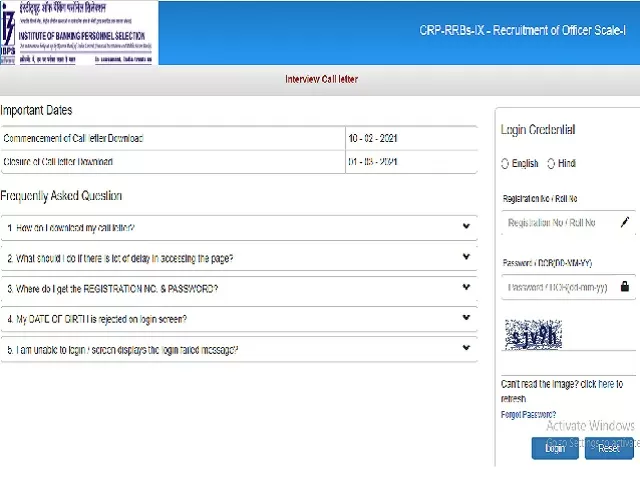The height and width of the screenshot is (480, 640).
Task: Click chevron arrow beside first FAQ question
Action: 466,228
